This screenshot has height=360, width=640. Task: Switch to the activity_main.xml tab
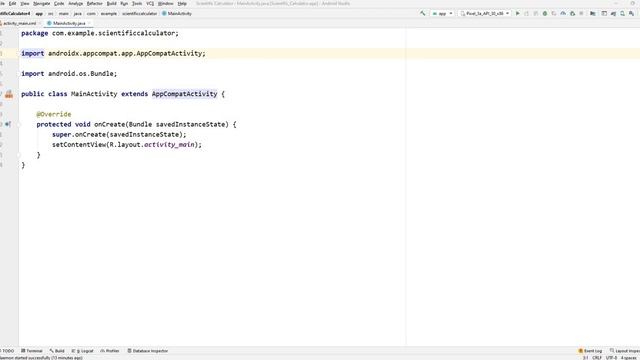19,23
